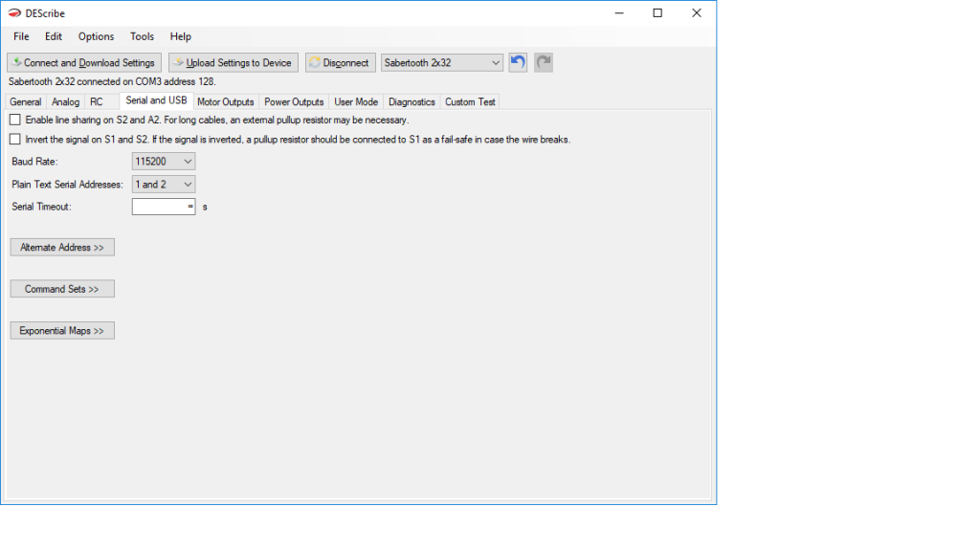Click the blue undo arrow icon
The height and width of the screenshot is (551, 980).
tap(518, 62)
